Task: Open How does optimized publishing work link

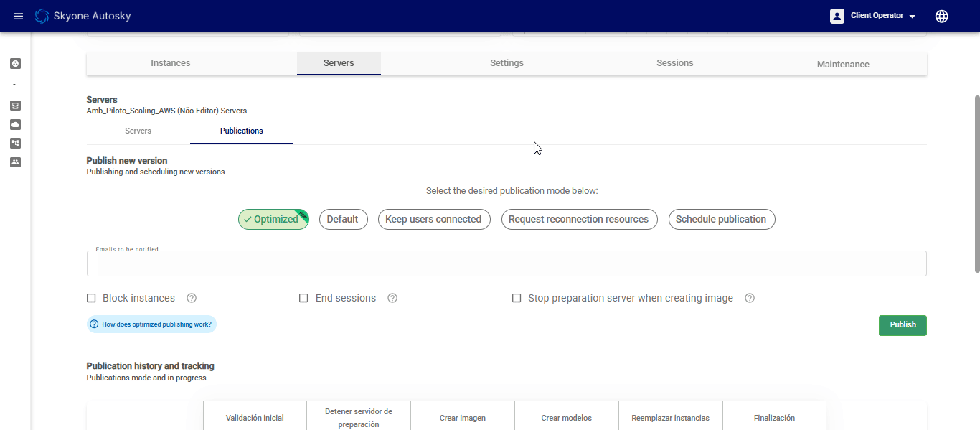Action: (151, 324)
